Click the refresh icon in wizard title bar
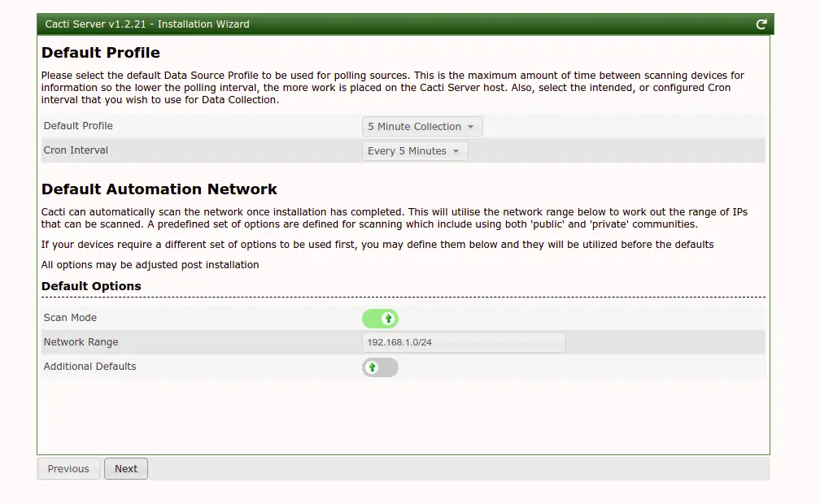Screen dimensions: 820x504 click(x=761, y=24)
